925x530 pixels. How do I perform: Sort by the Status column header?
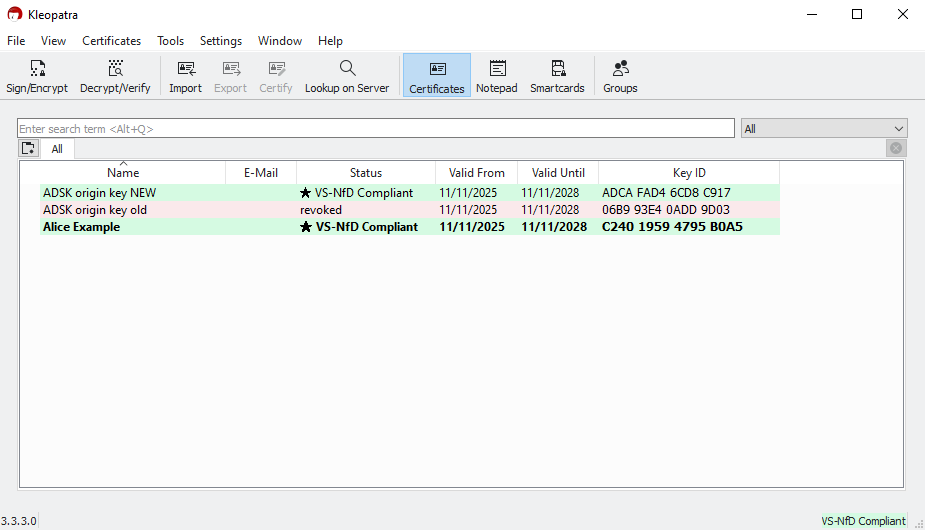[366, 172]
